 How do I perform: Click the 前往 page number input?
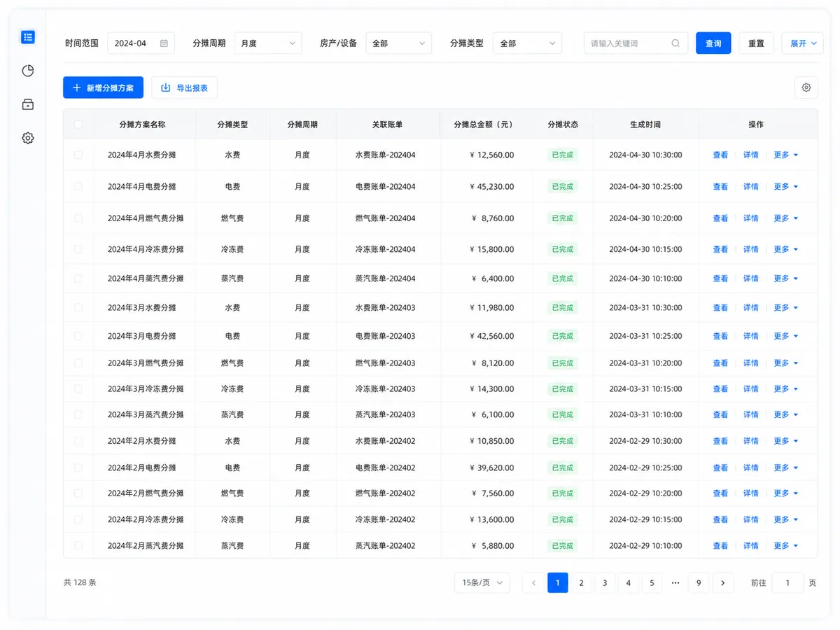[x=787, y=582]
